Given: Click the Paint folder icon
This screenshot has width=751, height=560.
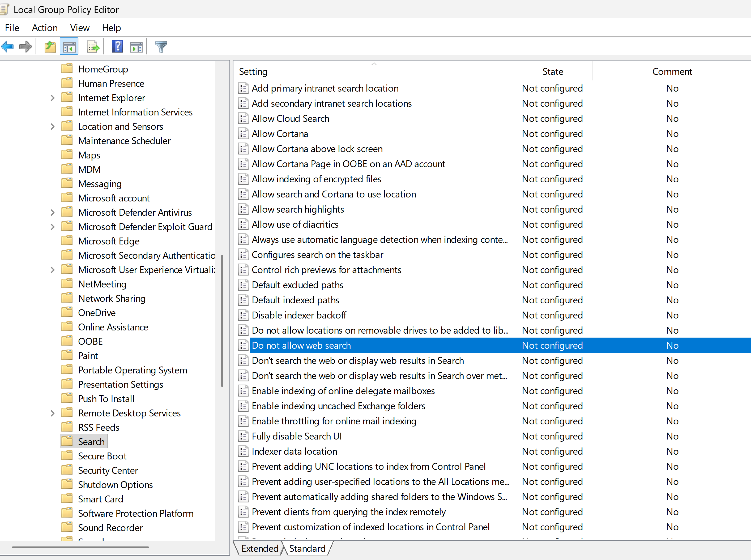Looking at the screenshot, I should pyautogui.click(x=67, y=355).
